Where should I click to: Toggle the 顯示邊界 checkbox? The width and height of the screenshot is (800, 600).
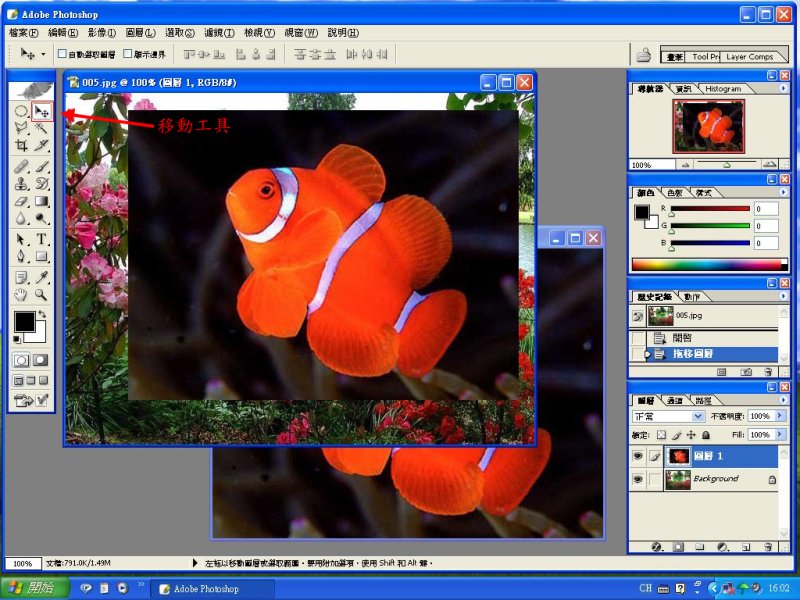click(x=126, y=54)
